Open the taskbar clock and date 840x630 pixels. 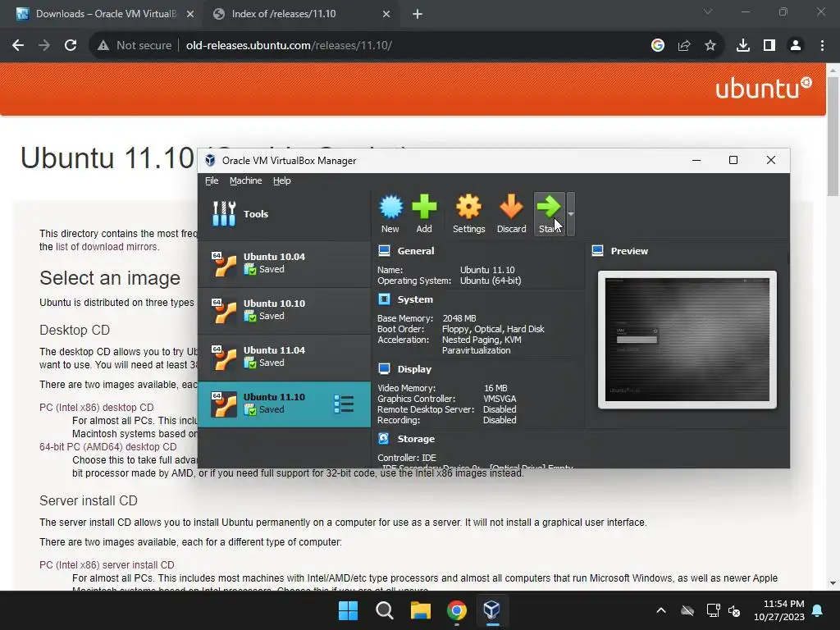coord(779,610)
